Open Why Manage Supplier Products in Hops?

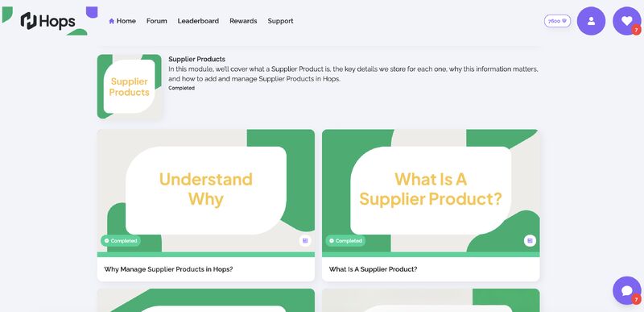168,269
